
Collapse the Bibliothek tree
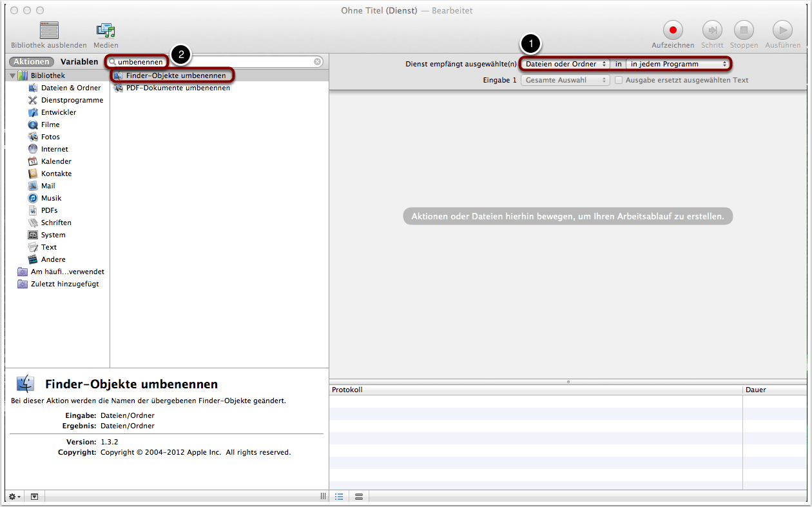[x=12, y=76]
